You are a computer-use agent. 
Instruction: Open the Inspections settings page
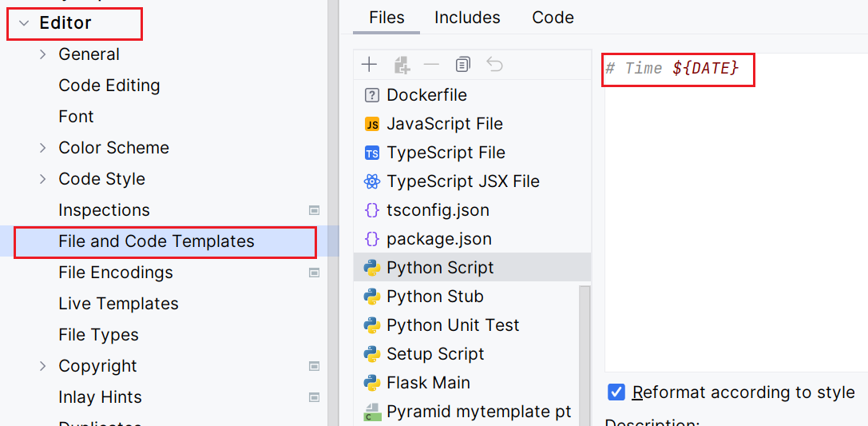point(104,210)
